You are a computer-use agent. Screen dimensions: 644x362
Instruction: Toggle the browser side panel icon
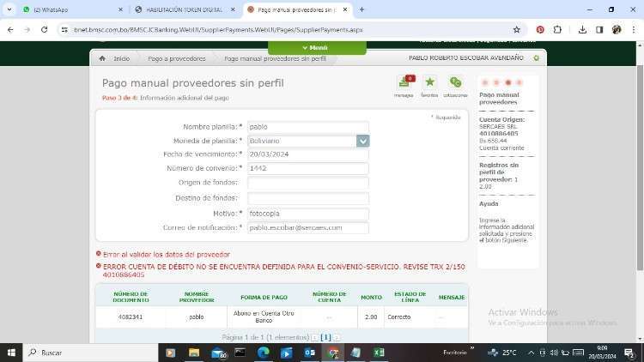click(599, 29)
